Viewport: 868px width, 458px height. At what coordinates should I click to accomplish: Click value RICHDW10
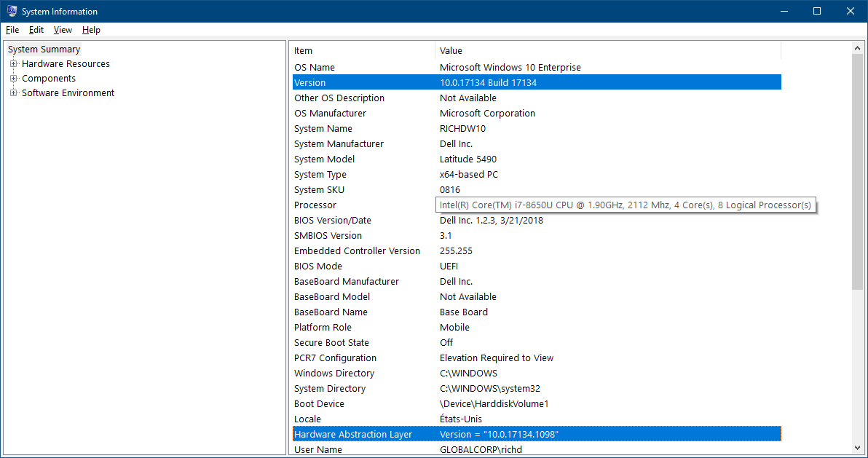click(x=463, y=128)
